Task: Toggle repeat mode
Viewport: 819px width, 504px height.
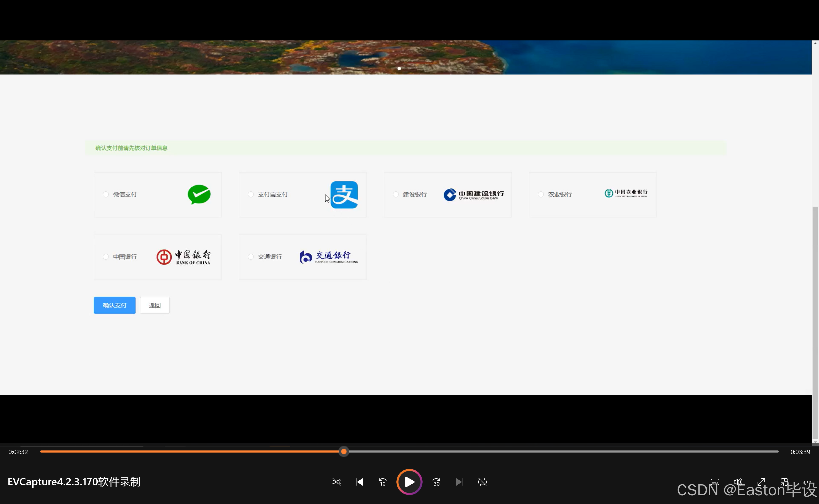Action: click(482, 482)
